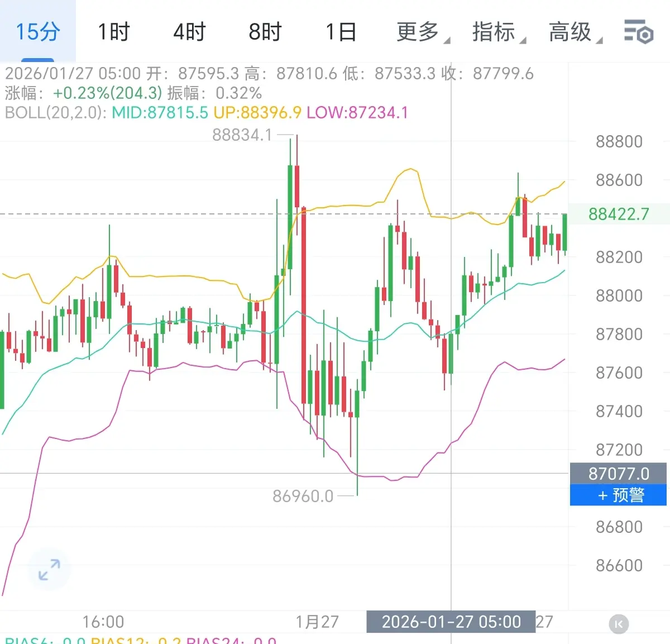Click the 16:00 time axis label
Screen dimensions: 670x644
[103, 622]
